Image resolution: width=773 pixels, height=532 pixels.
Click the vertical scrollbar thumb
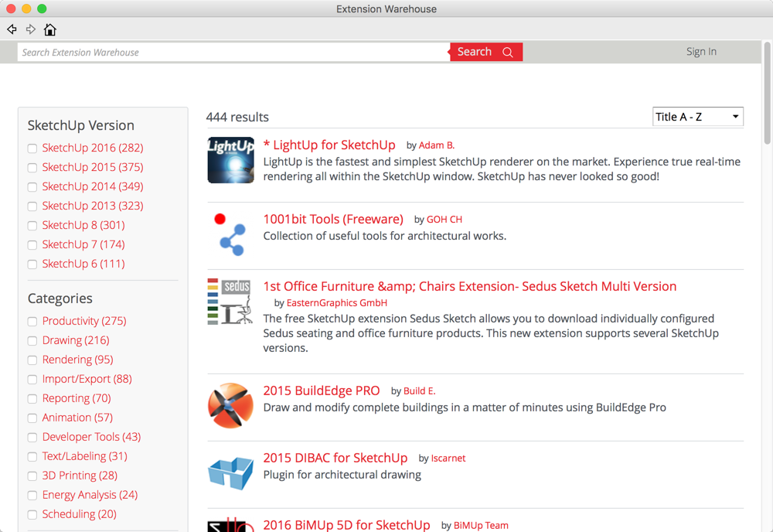(767, 93)
